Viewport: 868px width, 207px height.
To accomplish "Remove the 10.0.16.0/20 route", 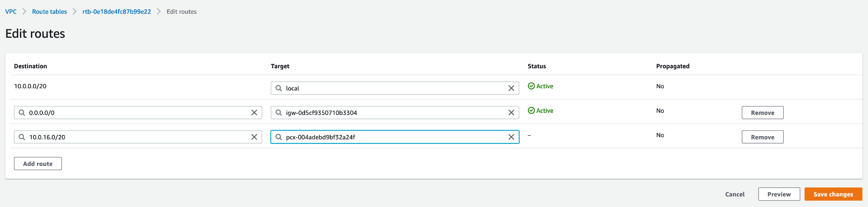I will coord(762,137).
